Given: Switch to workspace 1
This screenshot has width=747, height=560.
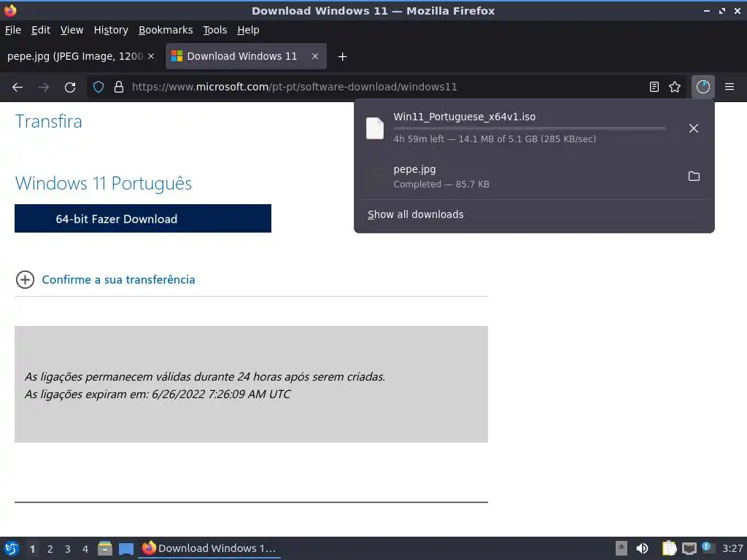Looking at the screenshot, I should tap(32, 549).
